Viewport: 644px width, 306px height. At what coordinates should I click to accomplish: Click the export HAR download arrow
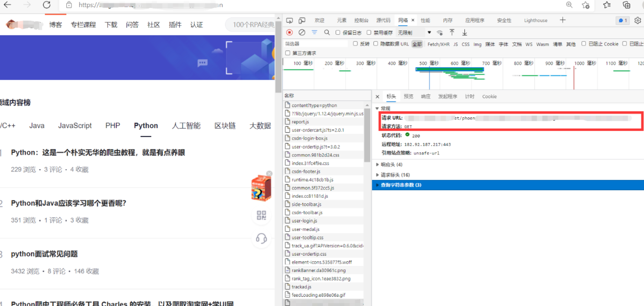coord(464,32)
